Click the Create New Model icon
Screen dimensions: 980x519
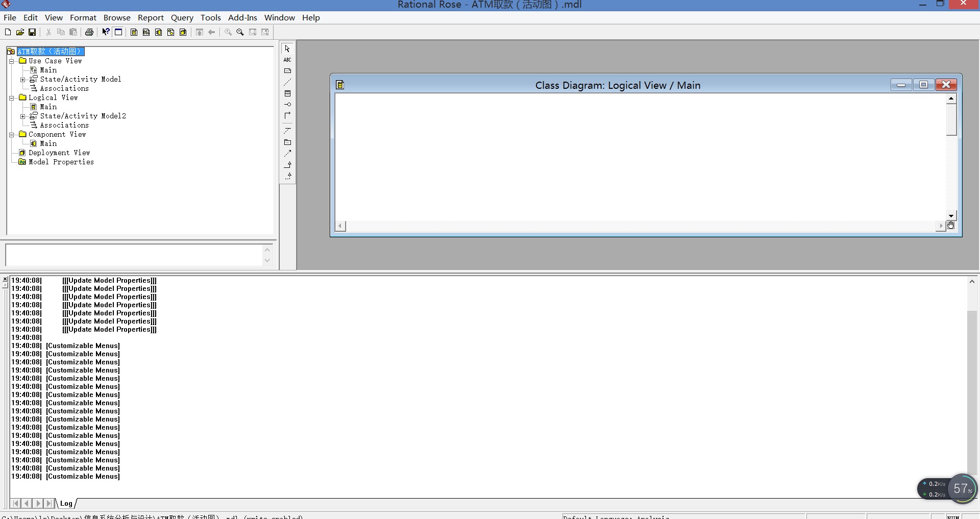8,32
